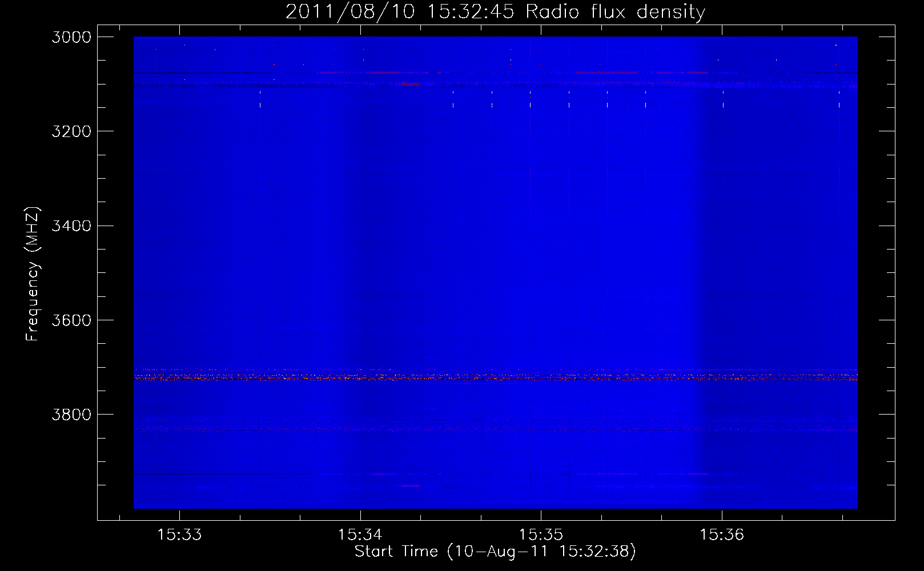Screen dimensions: 924x571
Task: Select the 3200 frequency axis label
Action: [x=71, y=131]
